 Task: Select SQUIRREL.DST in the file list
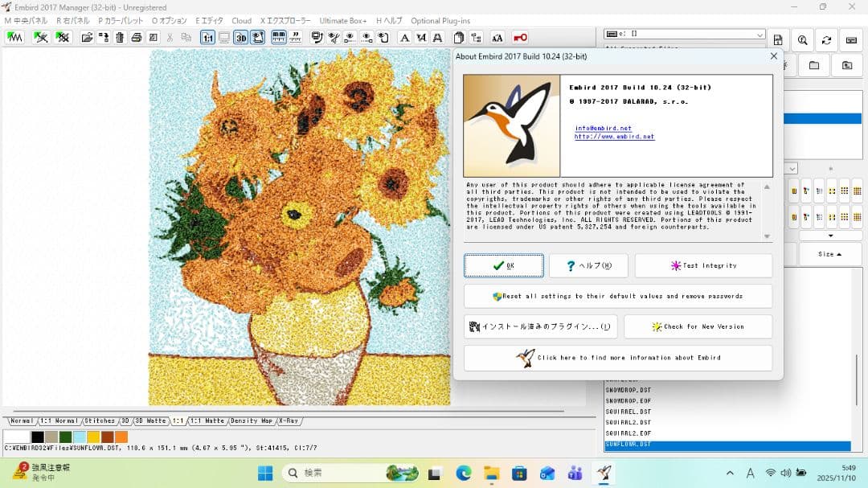(628, 412)
